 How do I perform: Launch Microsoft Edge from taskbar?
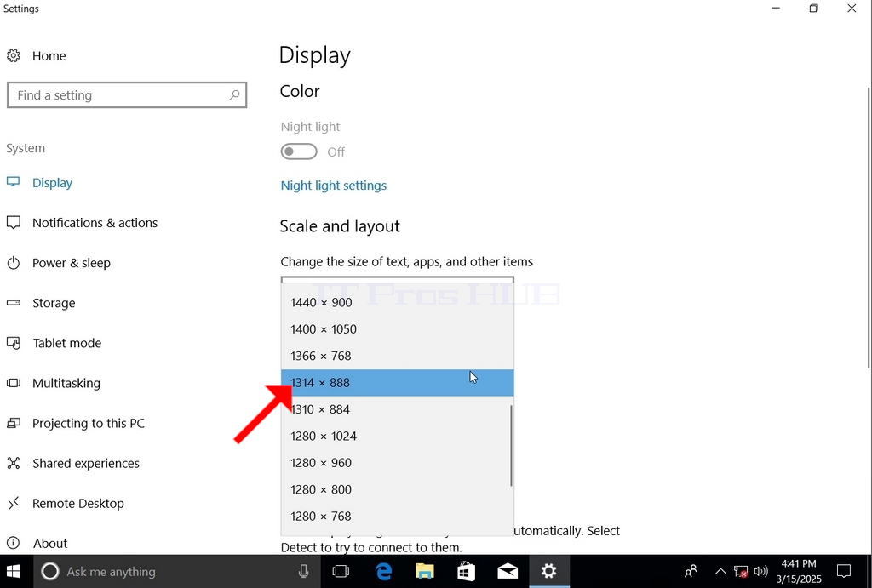pyautogui.click(x=384, y=571)
